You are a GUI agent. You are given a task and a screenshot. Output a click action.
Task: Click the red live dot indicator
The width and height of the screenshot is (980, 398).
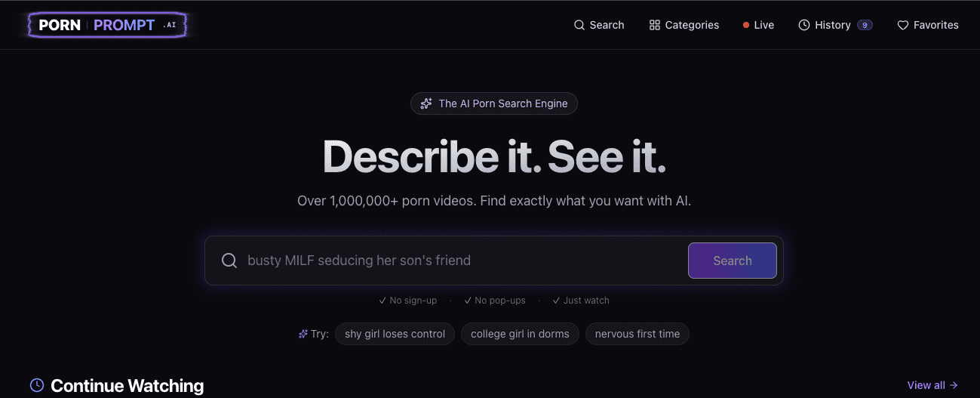(x=746, y=25)
